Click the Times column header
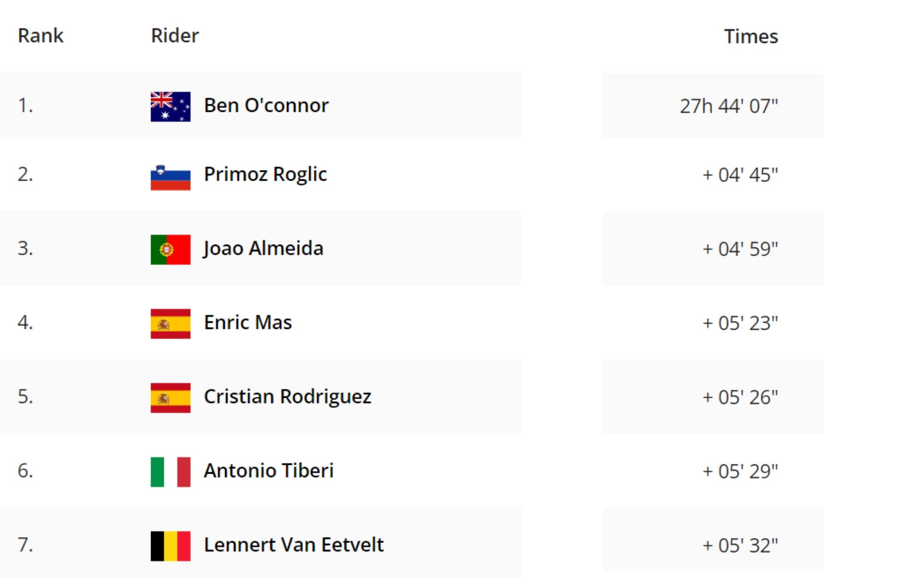 (x=751, y=36)
